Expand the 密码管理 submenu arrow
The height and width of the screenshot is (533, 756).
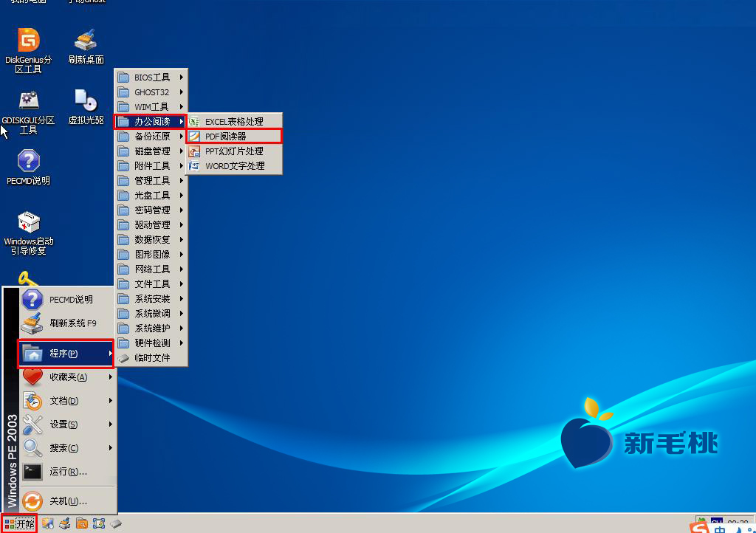(x=182, y=210)
